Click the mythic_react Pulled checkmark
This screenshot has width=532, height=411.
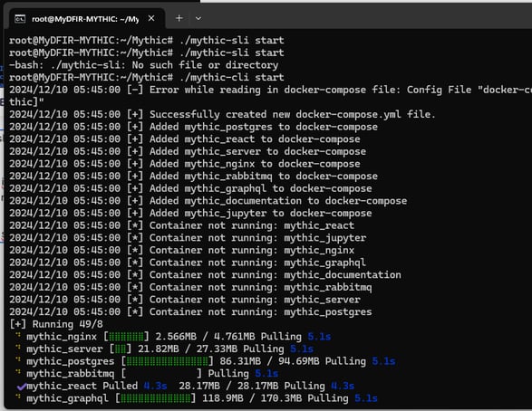(22, 386)
